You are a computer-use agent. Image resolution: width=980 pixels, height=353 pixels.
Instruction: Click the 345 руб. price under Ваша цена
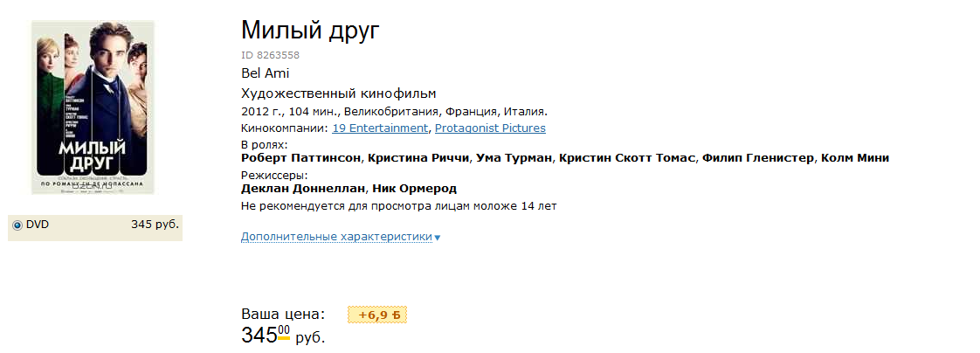[x=281, y=336]
